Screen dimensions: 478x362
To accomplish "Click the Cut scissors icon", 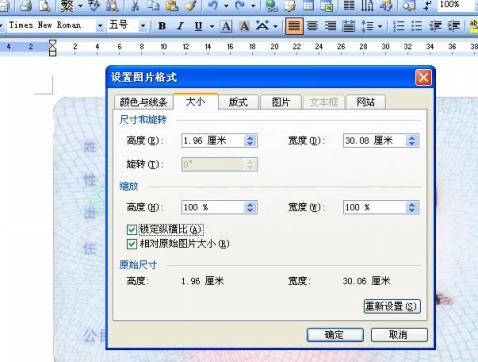I will 135,5.
